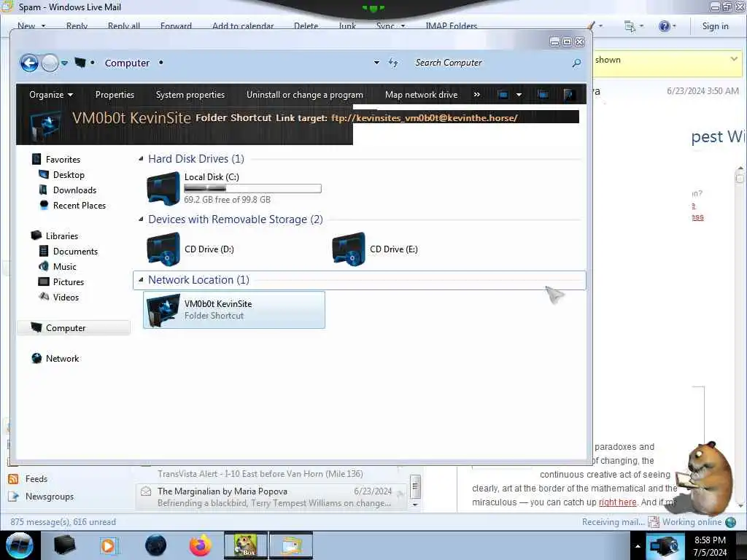This screenshot has width=747, height=560.
Task: Click the refresh icon beside address bar
Action: click(x=393, y=63)
